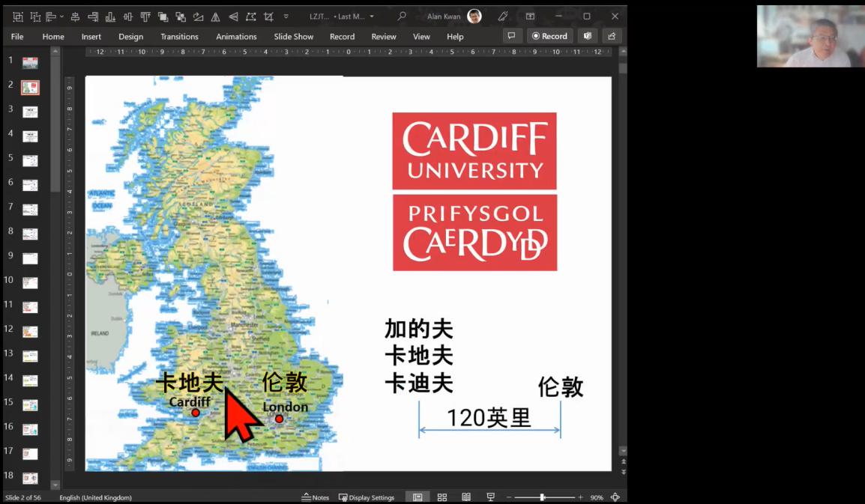Toggle the ribbon display options button
The image size is (865, 504).
tap(530, 16)
